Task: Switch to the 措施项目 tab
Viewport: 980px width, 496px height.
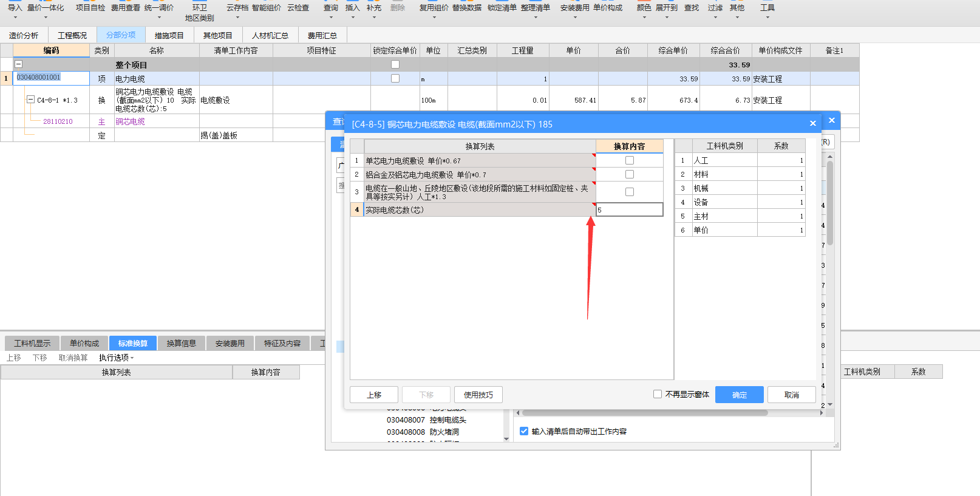Action: click(x=169, y=35)
